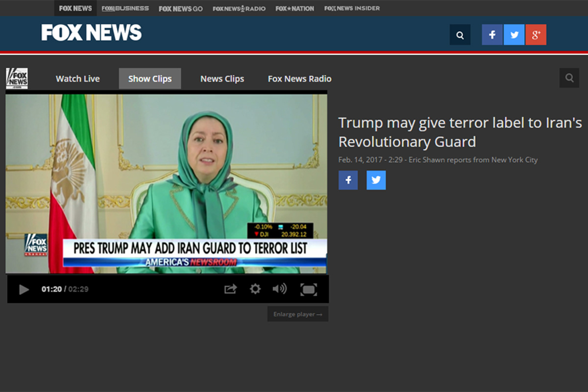The image size is (588, 392).
Task: Open Fox News Insider link
Action: 352,8
